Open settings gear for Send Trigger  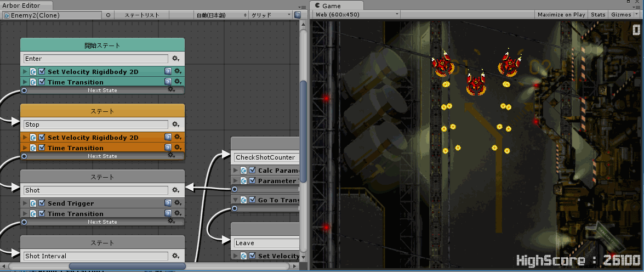point(178,203)
